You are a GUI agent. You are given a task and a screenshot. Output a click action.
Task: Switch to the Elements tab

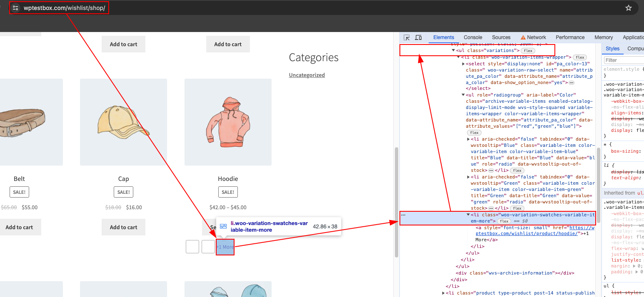click(444, 37)
